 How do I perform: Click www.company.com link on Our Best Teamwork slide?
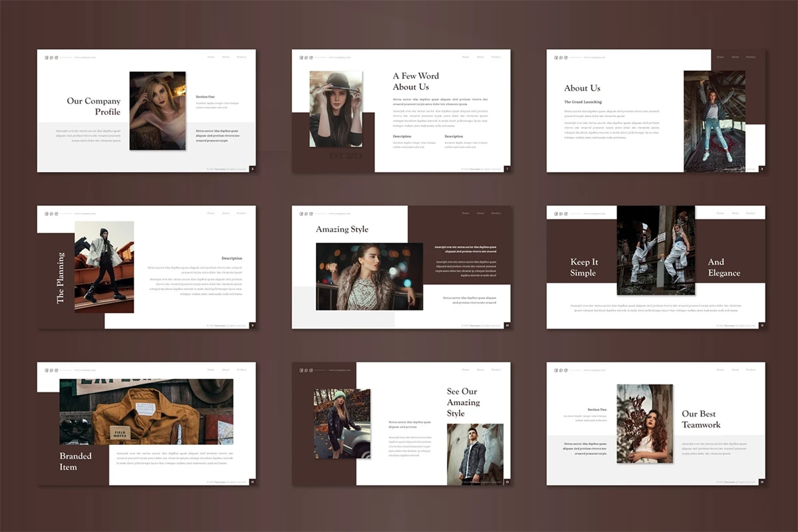(x=594, y=370)
